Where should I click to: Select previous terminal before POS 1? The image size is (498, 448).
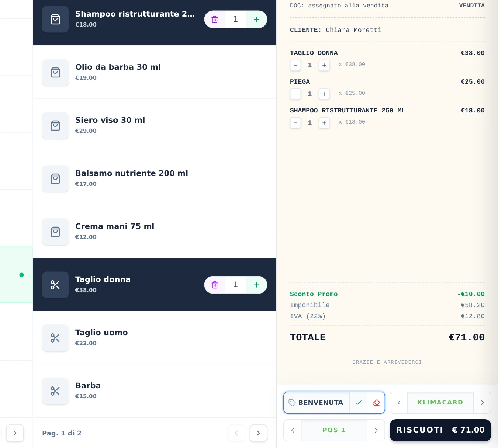click(293, 430)
